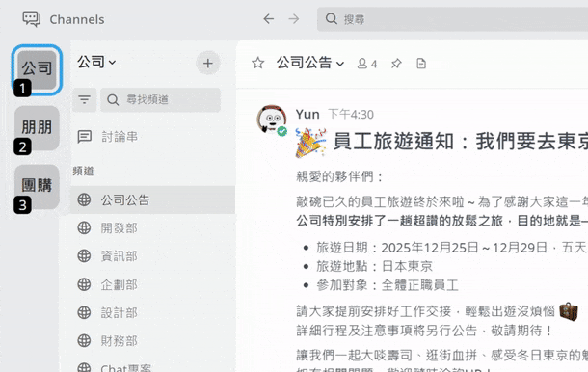The height and width of the screenshot is (372, 588).
Task: Click the 下午4:30 message timestamp
Action: 351,114
